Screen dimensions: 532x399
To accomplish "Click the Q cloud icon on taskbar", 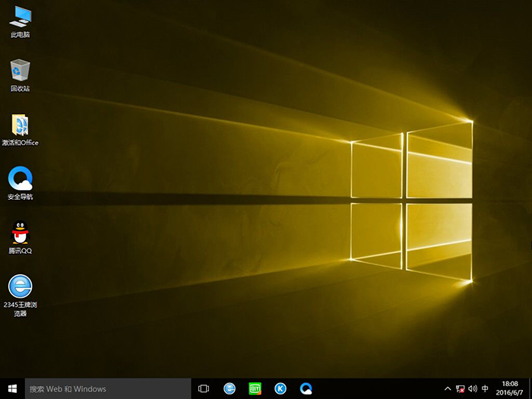I will pos(306,388).
